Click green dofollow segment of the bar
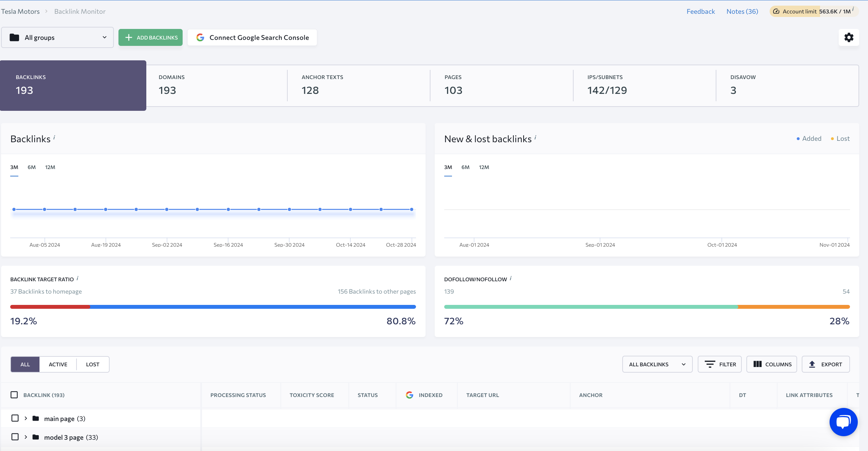868x451 pixels. tap(591, 307)
